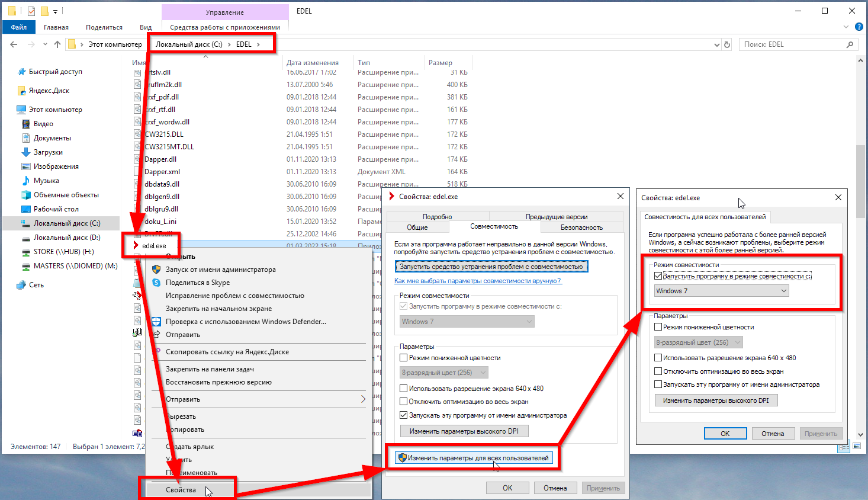Image resolution: width=868 pixels, height=500 pixels.
Task: Click the Сеть network item
Action: (x=36, y=285)
